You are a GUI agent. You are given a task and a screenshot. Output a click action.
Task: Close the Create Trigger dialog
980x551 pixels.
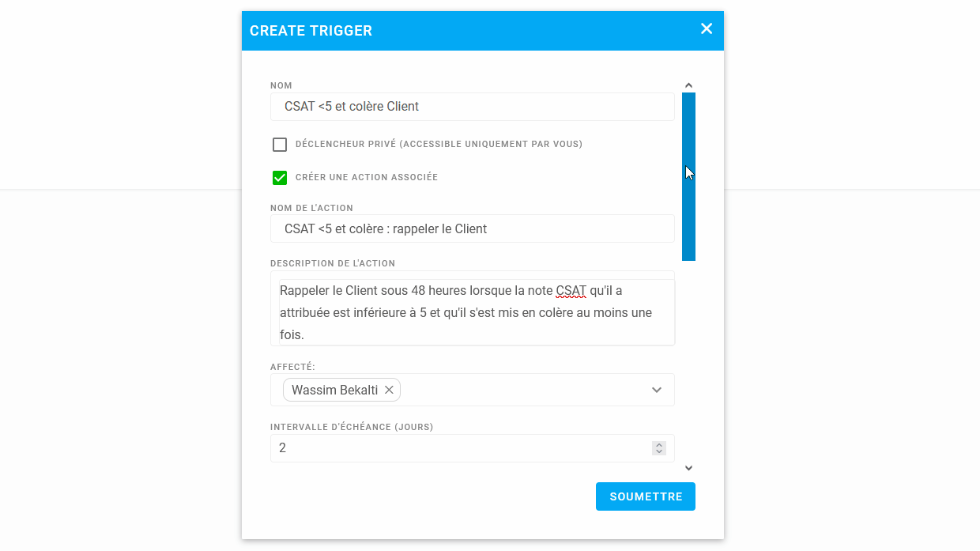pyautogui.click(x=707, y=29)
